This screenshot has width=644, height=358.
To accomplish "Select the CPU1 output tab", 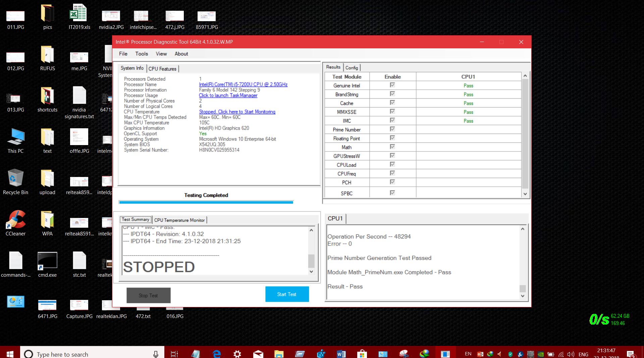I will pos(335,219).
